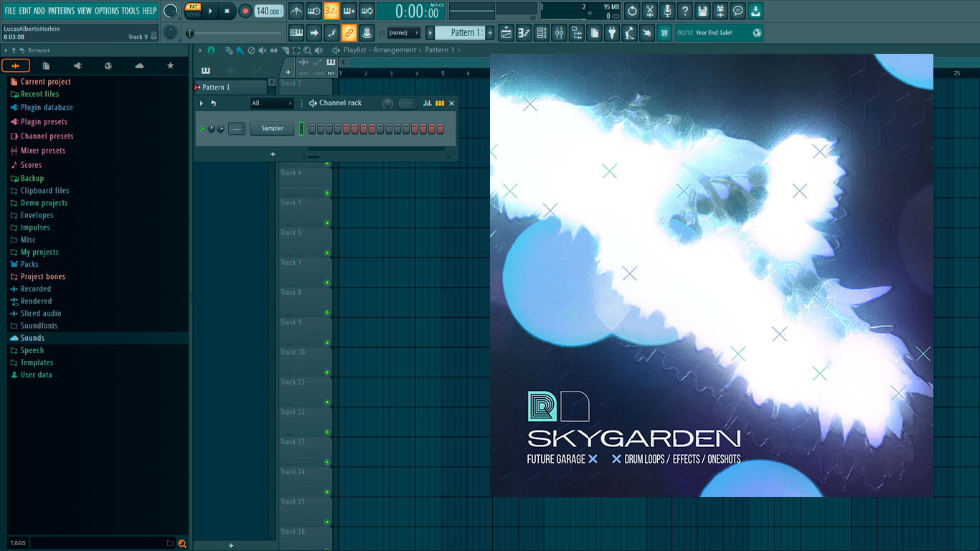Open the Playlist view icon

(506, 32)
